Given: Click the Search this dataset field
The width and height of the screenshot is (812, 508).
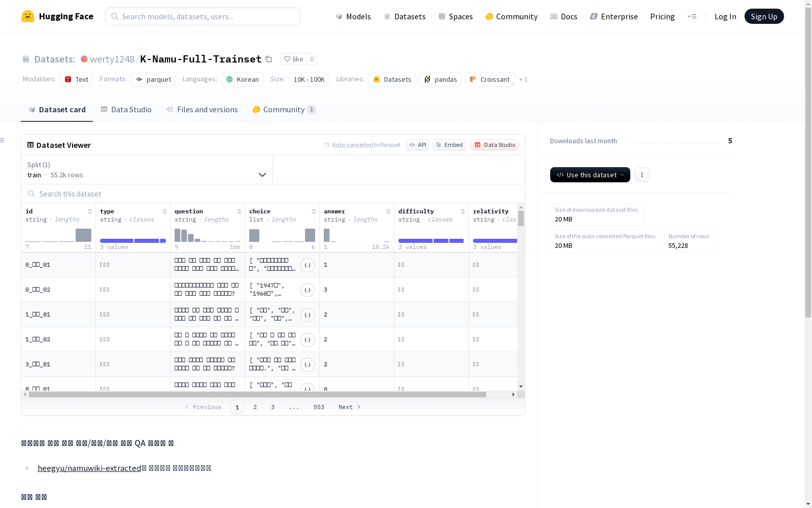Looking at the screenshot, I should [x=273, y=194].
